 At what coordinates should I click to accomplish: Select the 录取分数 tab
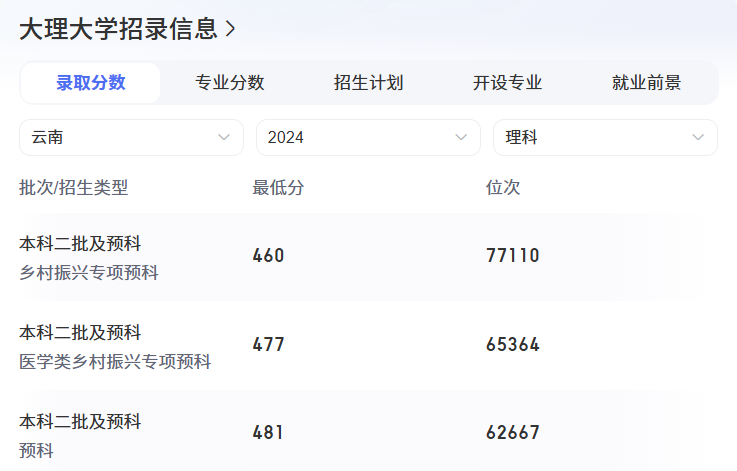[x=91, y=83]
